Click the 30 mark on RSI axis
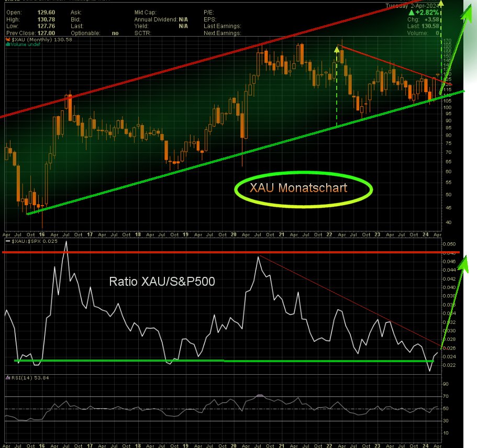The height and width of the screenshot is (448, 477). 446,421
